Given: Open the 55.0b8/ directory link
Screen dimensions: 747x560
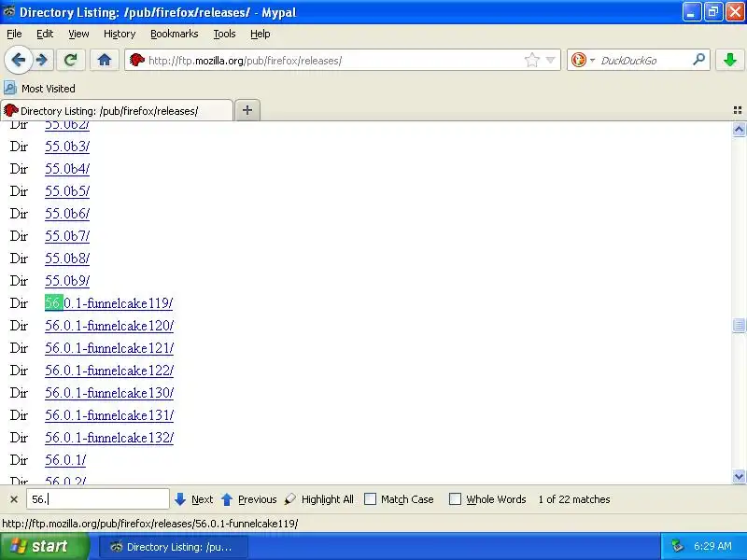Looking at the screenshot, I should [67, 259].
